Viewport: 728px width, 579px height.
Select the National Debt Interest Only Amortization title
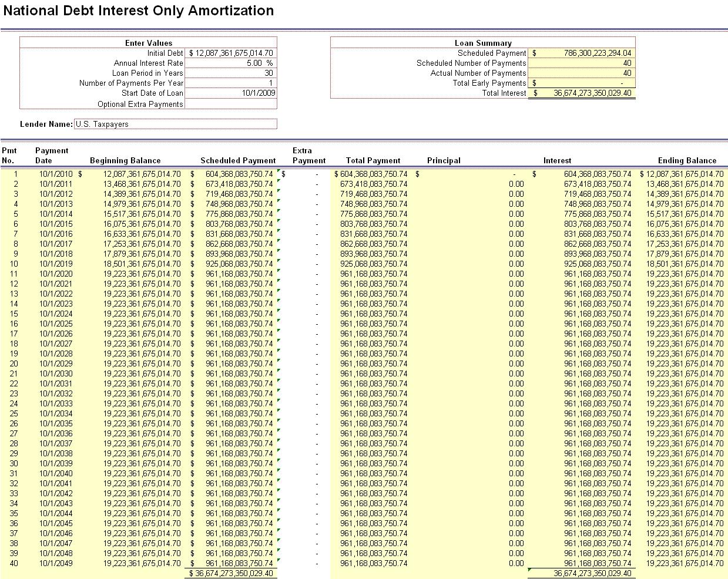[137, 11]
